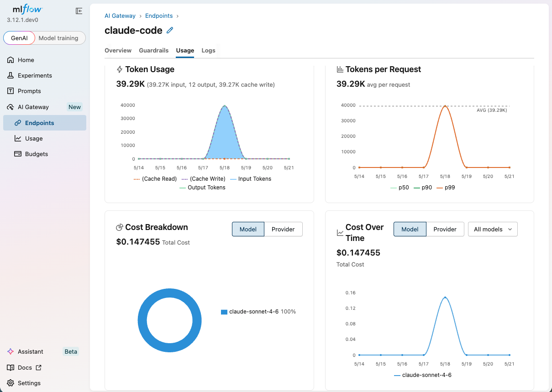Click the external-link icon next to Docs
This screenshot has height=392, width=552.
[x=38, y=367]
